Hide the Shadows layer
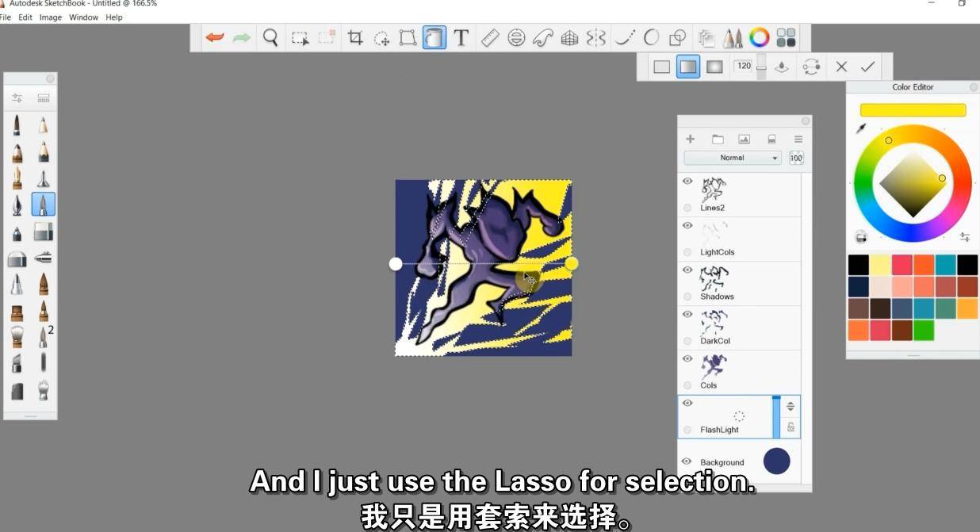Image resolution: width=980 pixels, height=532 pixels. [x=687, y=270]
